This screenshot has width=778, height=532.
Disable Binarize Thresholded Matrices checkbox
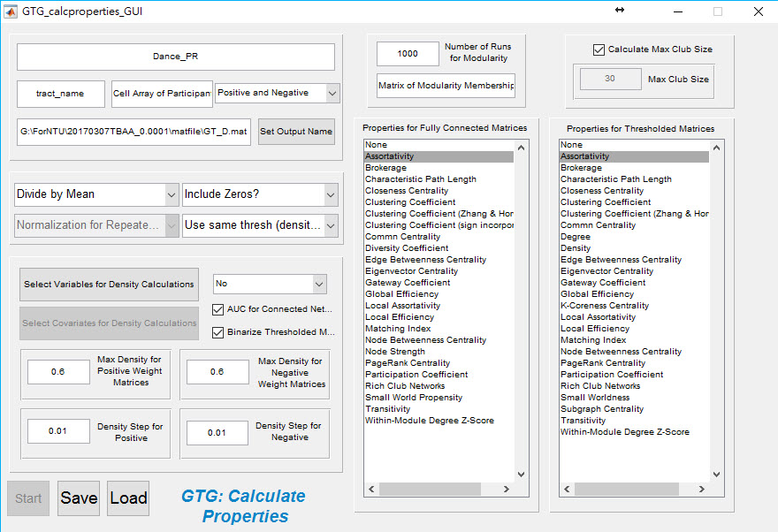(218, 332)
